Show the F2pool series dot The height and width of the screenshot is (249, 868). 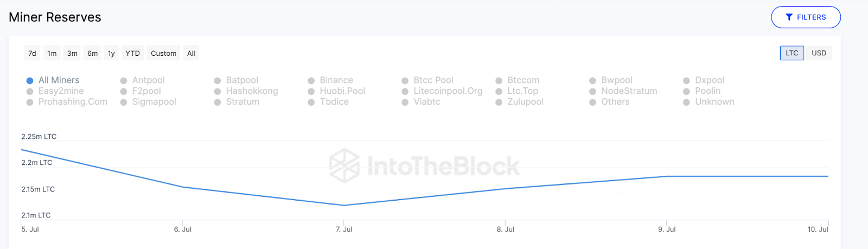pyautogui.click(x=124, y=91)
